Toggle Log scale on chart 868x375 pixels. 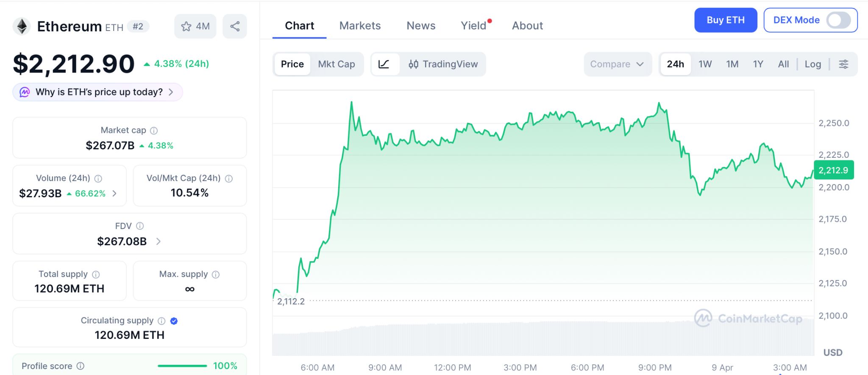[x=812, y=64]
